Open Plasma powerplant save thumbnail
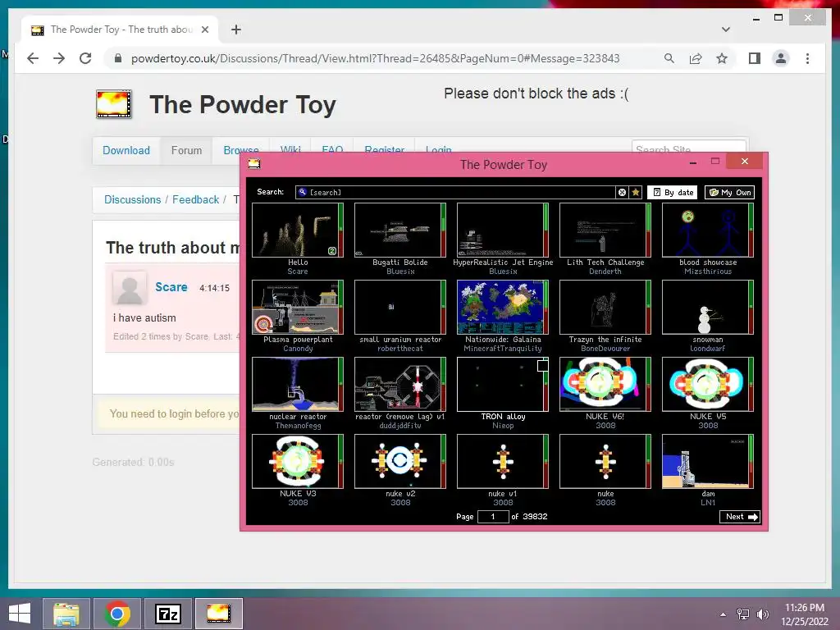The image size is (840, 630). [298, 307]
